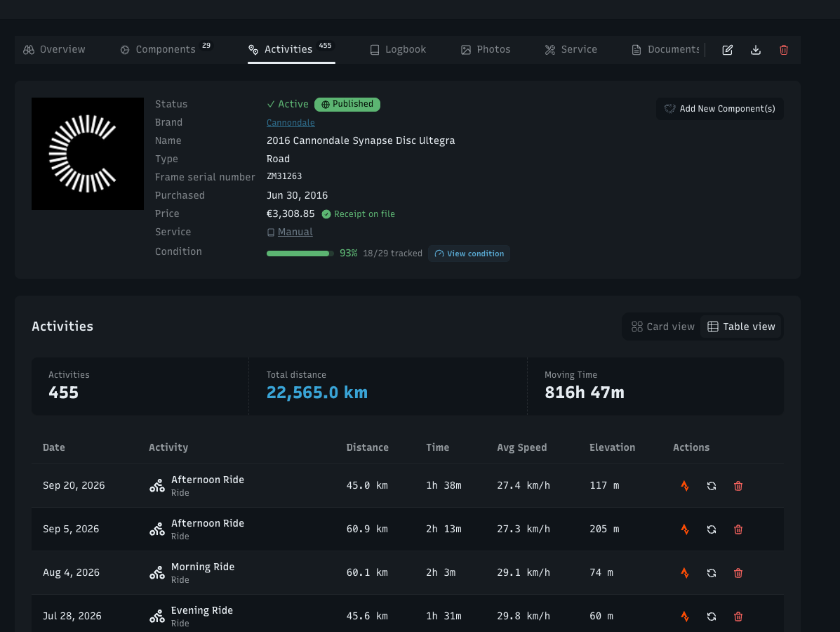Click the condition progress bar
This screenshot has height=632, width=840.
(300, 254)
